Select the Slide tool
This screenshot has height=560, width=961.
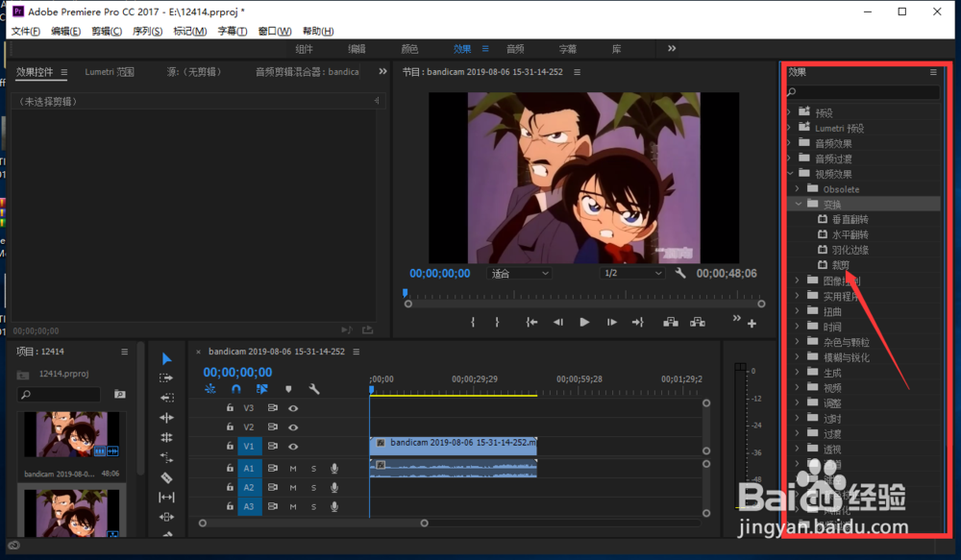pyautogui.click(x=166, y=517)
